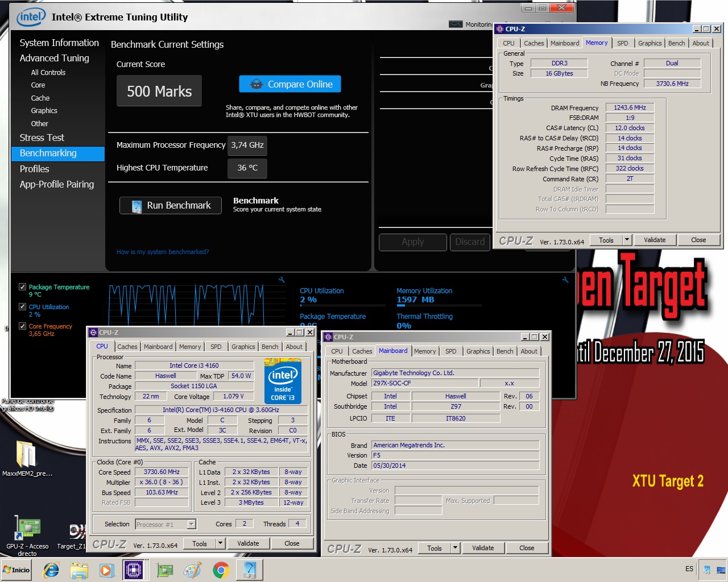The image size is (728, 582).
Task: Launch Google Chrome from the taskbar
Action: (221, 570)
